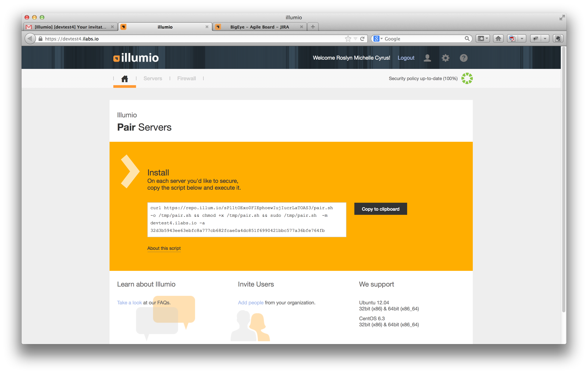Close the illumio browser tab

click(207, 27)
